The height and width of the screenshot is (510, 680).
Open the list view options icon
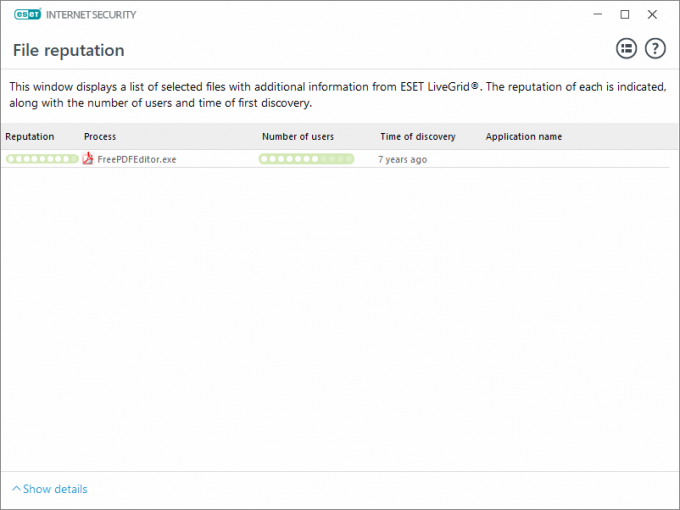(626, 48)
